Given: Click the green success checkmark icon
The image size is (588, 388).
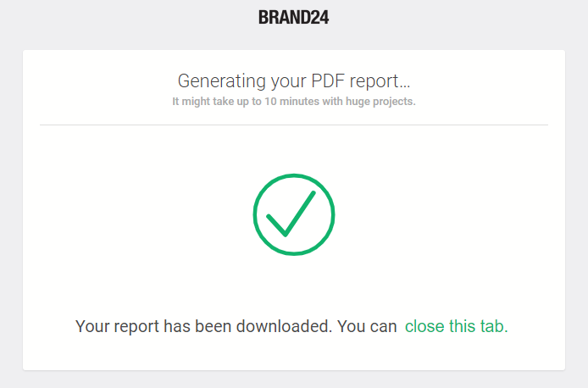Looking at the screenshot, I should click(293, 213).
